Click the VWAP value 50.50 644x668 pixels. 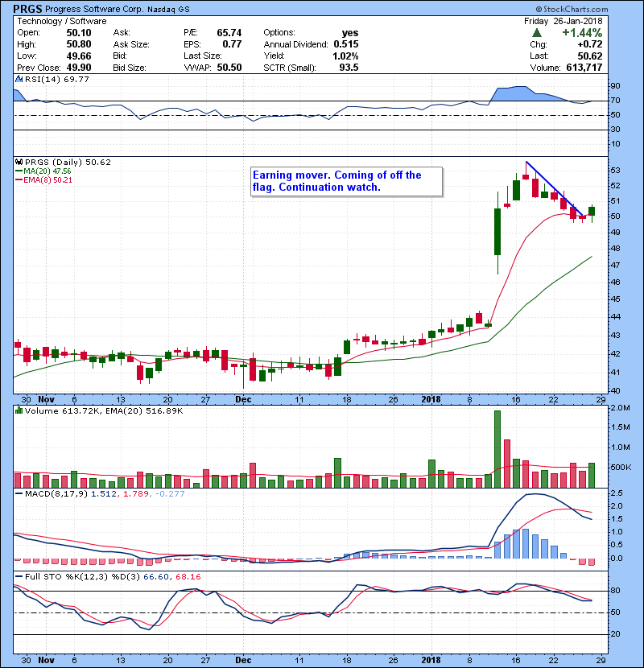[x=229, y=68]
